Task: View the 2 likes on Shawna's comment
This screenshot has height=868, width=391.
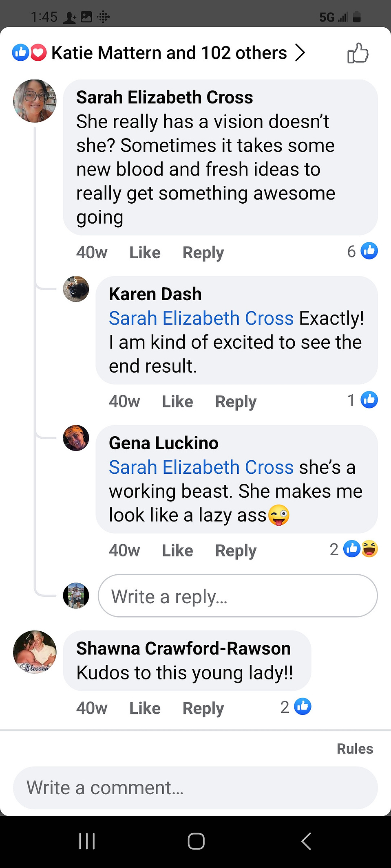Action: (296, 707)
